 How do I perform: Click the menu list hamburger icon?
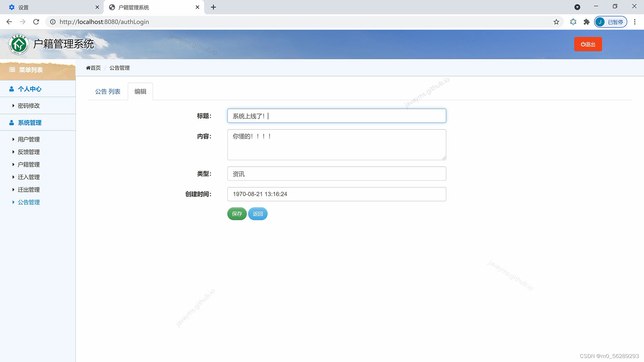pos(12,70)
